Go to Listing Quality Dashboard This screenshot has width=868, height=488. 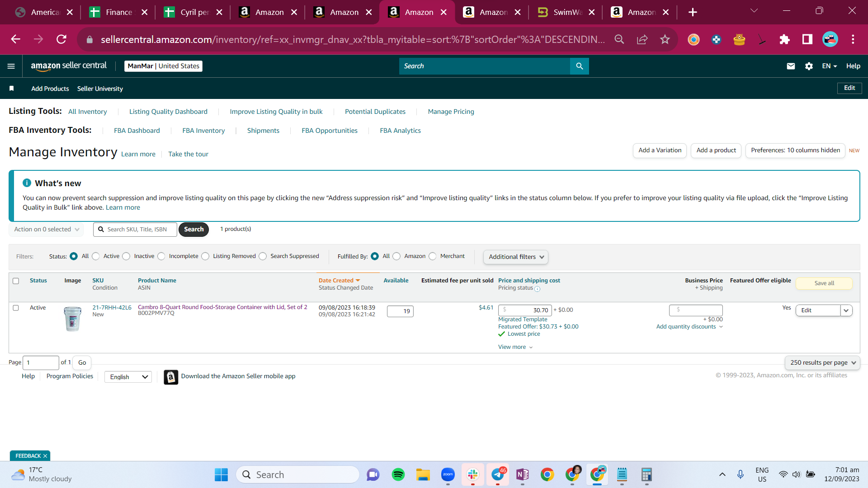pos(168,112)
